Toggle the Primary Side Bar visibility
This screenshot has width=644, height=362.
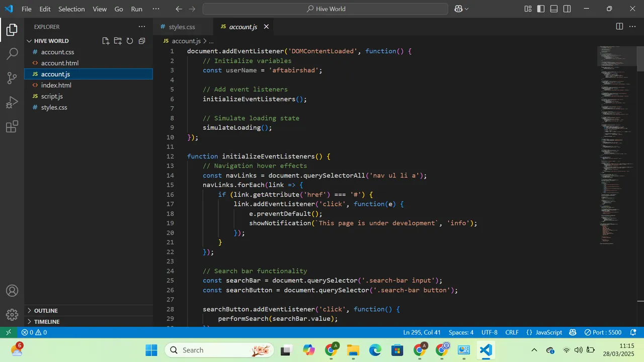pyautogui.click(x=541, y=9)
